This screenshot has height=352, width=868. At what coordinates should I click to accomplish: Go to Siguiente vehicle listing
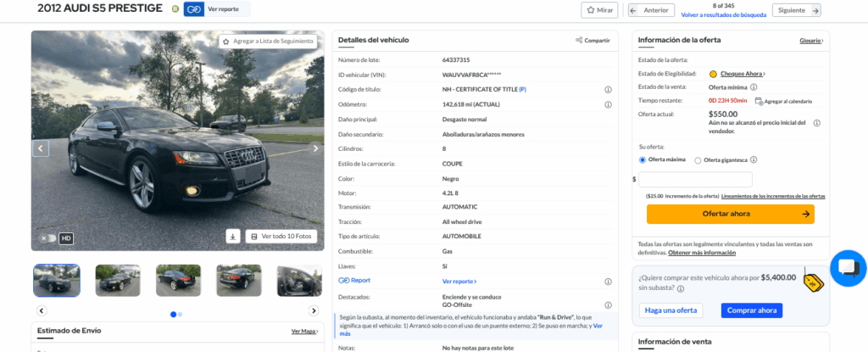coord(797,10)
